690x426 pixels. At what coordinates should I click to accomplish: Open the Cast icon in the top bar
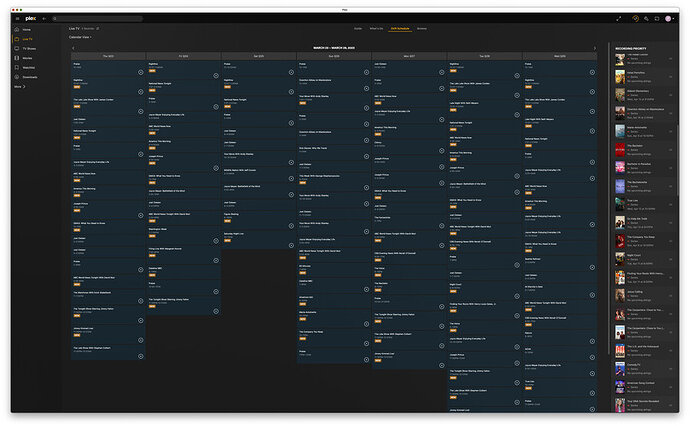pos(657,18)
